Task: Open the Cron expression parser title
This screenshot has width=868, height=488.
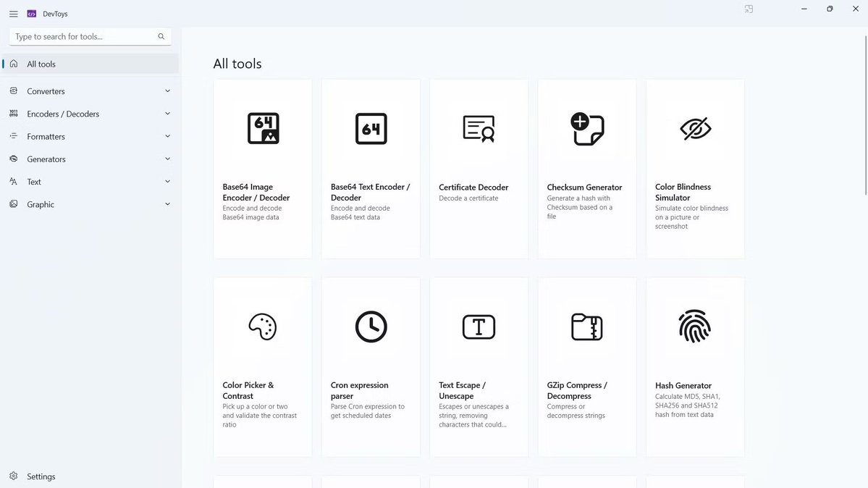Action: [x=359, y=390]
